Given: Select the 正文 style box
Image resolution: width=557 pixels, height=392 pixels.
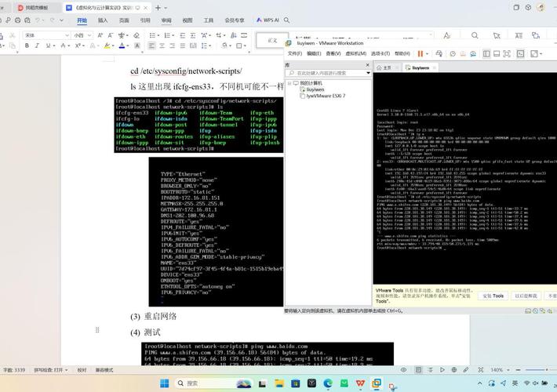Looking at the screenshot, I should click(x=272, y=41).
